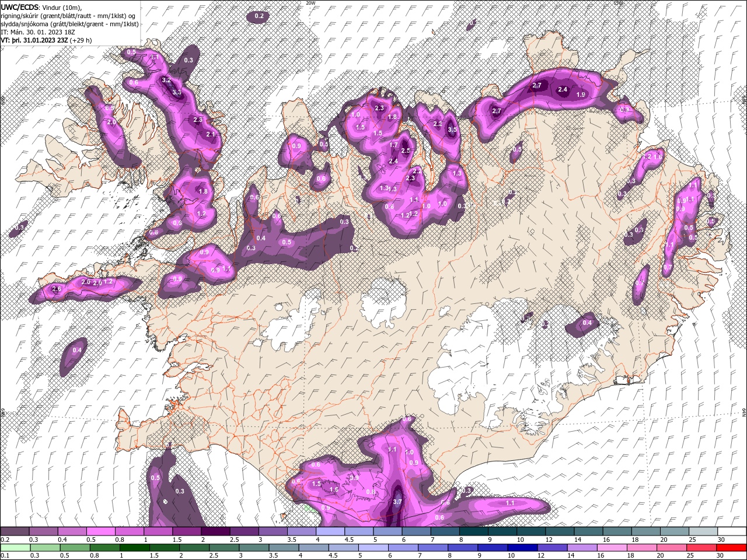The height and width of the screenshot is (560, 747).
Task: Click the 1.7 value on the map
Action: pyautogui.click(x=393, y=145)
